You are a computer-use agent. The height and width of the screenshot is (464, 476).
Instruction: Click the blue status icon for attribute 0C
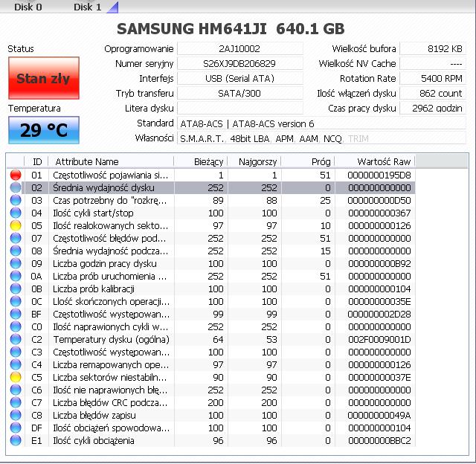(16, 301)
